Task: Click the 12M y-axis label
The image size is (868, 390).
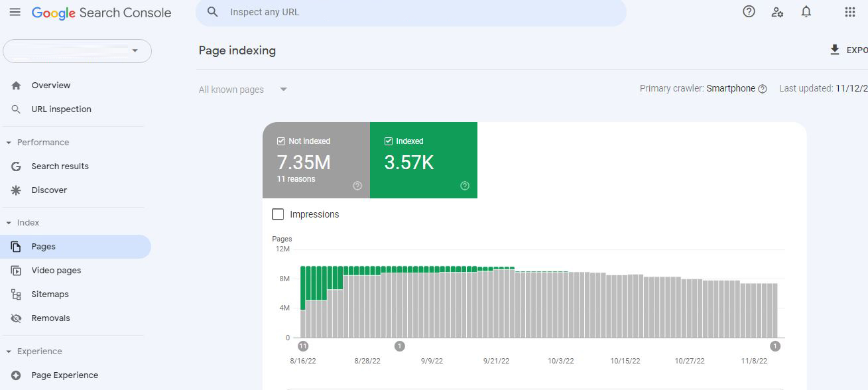Action: 283,249
